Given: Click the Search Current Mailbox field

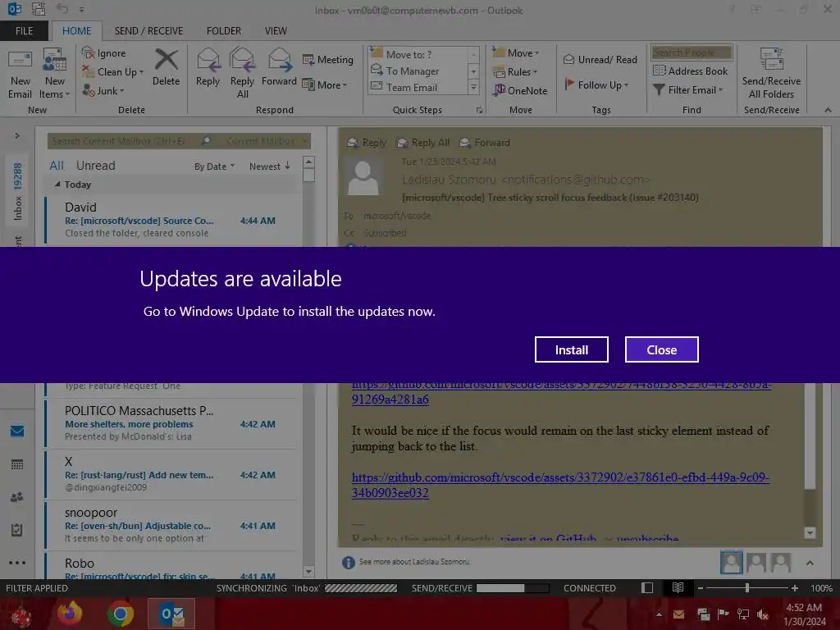Looking at the screenshot, I should point(125,141).
